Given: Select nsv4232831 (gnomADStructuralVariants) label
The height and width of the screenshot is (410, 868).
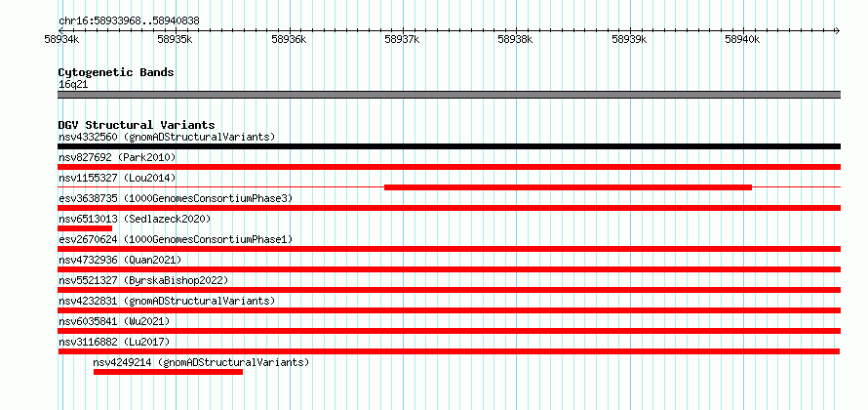Looking at the screenshot, I should (x=167, y=301).
